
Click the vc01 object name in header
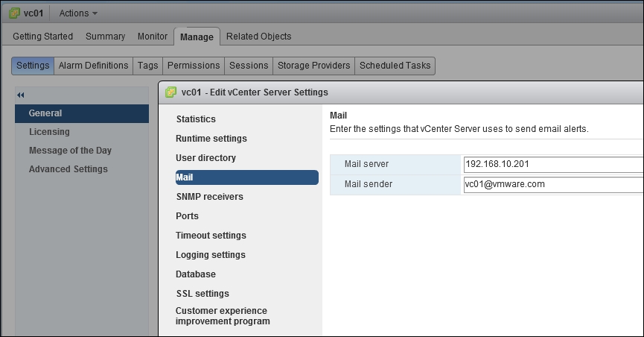pyautogui.click(x=34, y=13)
